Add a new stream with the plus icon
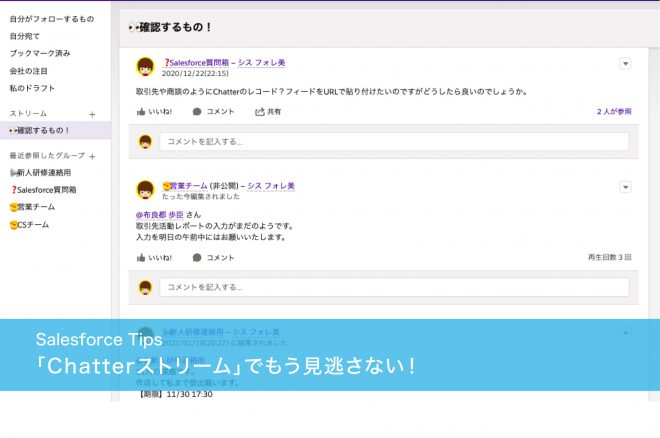The image size is (660, 438). 92,114
